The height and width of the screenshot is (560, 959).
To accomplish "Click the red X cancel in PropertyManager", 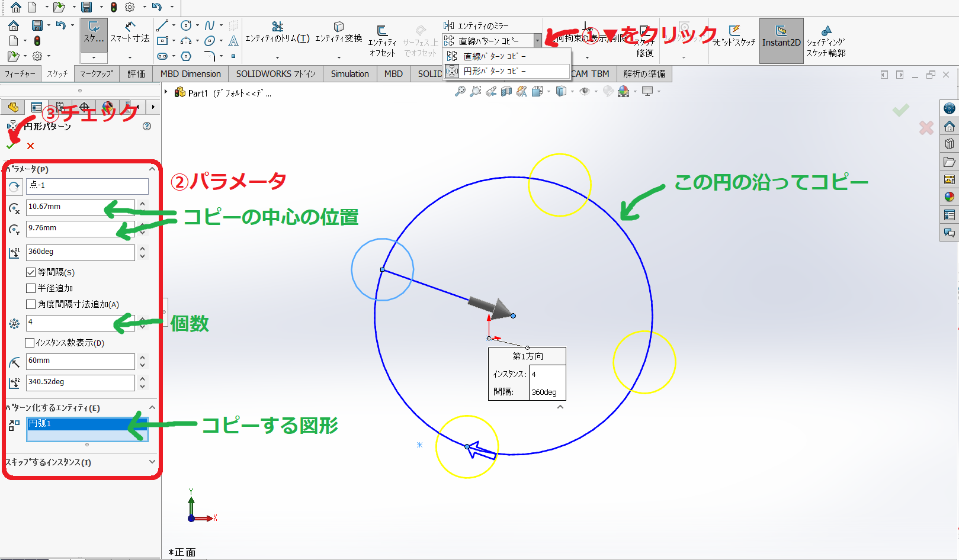I will (30, 146).
